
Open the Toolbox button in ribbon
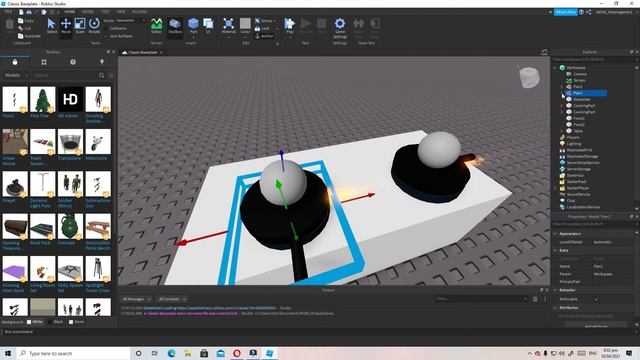(x=175, y=26)
